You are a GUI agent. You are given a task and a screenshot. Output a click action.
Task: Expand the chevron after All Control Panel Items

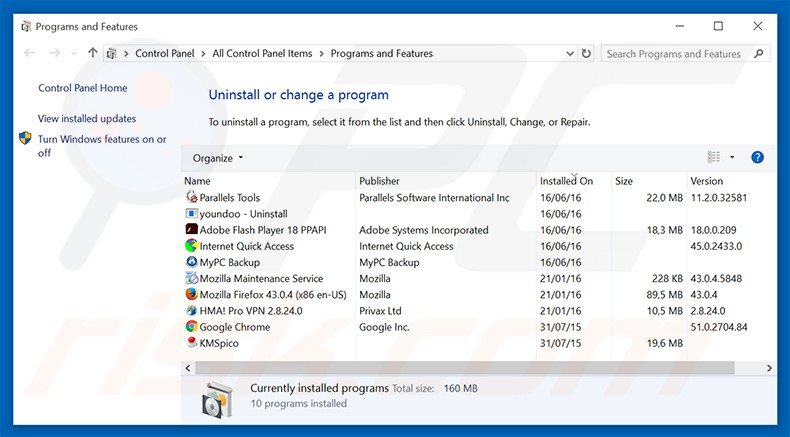(x=321, y=53)
